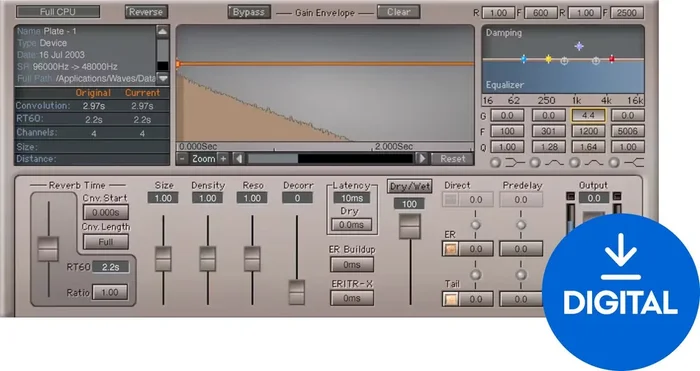Click the Ratio 1.00 field
This screenshot has height=371, width=700.
pyautogui.click(x=109, y=292)
